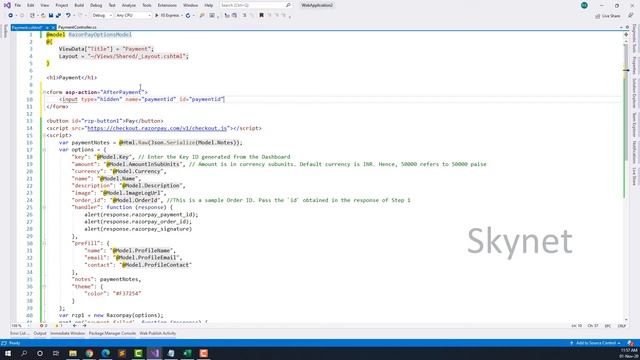Click the user account avatar icon
Screen dimensions: 640x360
click(584, 5)
